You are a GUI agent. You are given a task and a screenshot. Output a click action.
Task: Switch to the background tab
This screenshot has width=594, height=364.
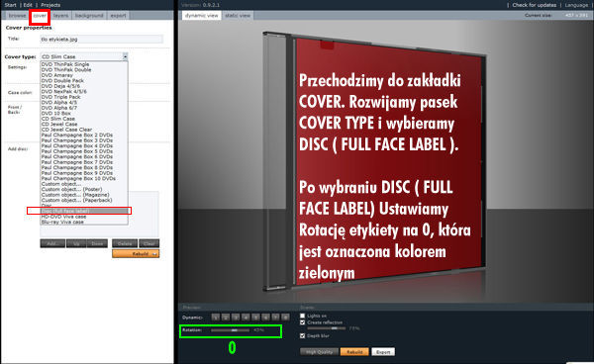pos(89,16)
